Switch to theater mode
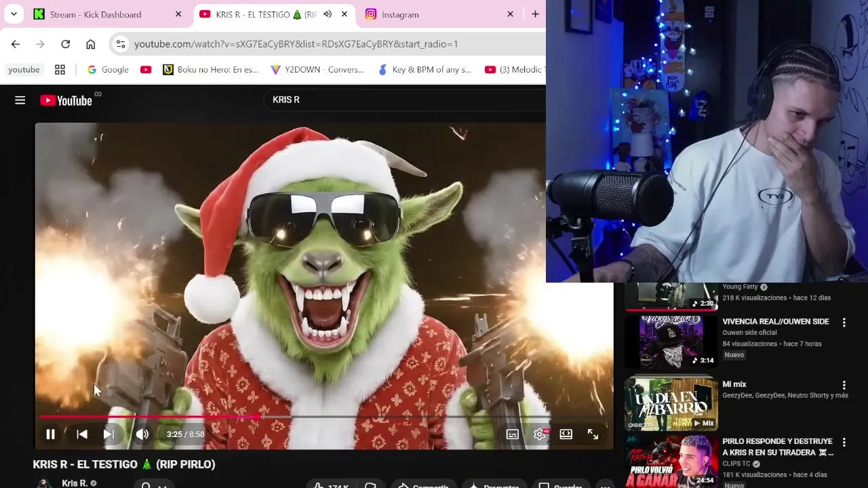This screenshot has width=868, height=488. (x=566, y=434)
